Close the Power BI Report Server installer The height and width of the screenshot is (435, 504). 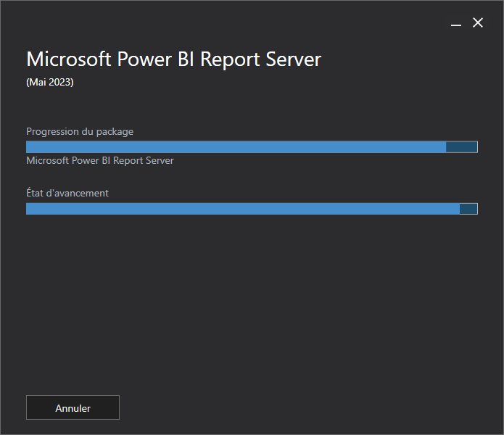click(478, 22)
